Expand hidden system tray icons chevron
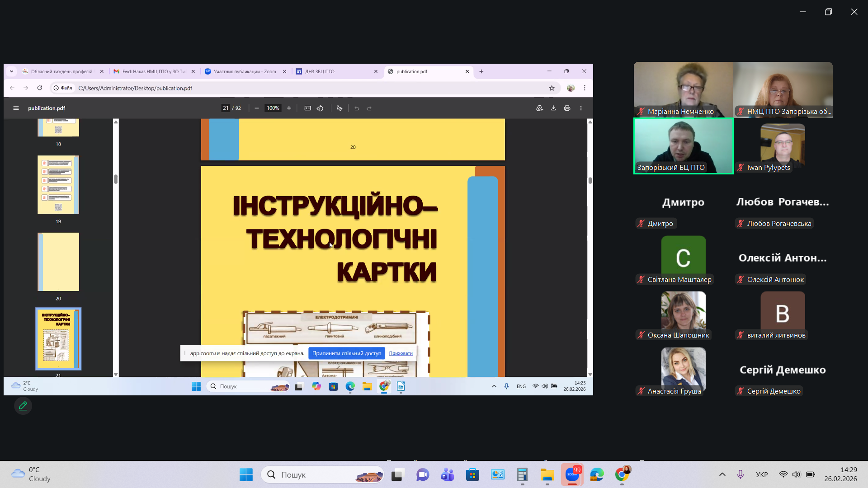This screenshot has height=488, width=868. 722,474
